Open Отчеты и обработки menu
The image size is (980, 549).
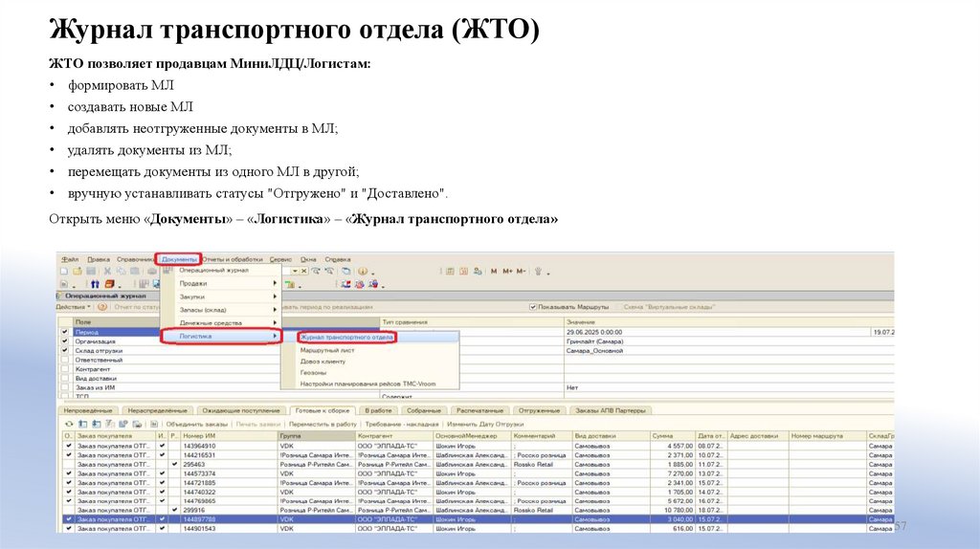pos(233,259)
